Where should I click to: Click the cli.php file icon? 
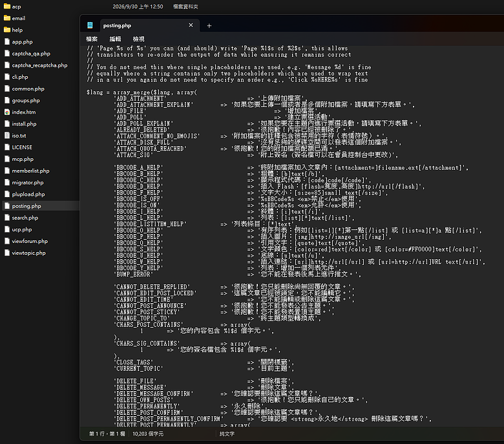click(7, 77)
